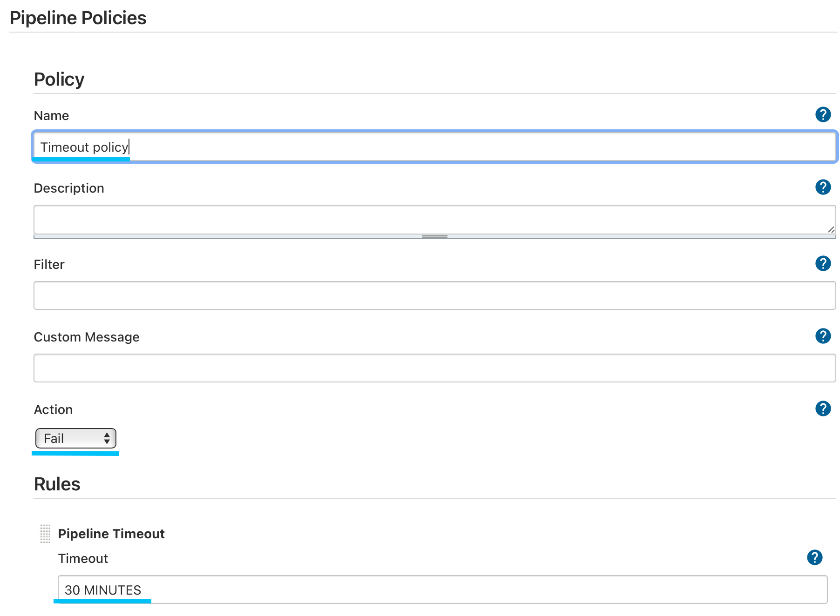Click the horizontal resize bar below Description
840x616 pixels.
[x=434, y=237]
